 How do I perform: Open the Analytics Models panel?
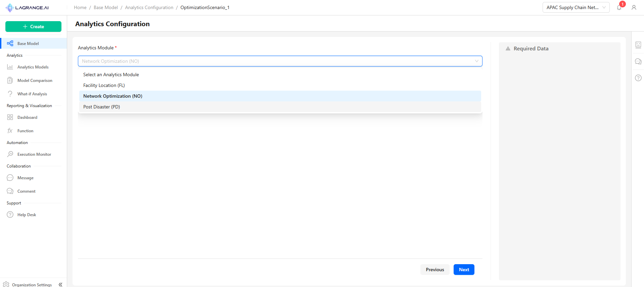[33, 67]
